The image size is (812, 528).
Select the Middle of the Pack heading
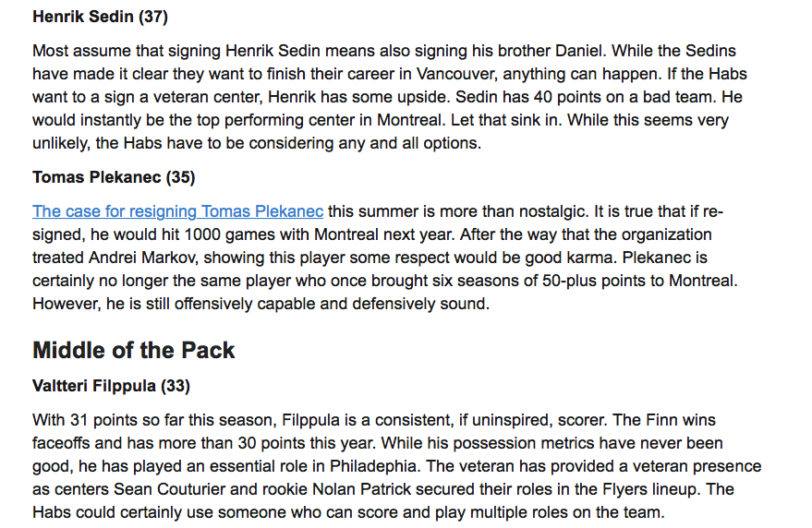point(134,350)
